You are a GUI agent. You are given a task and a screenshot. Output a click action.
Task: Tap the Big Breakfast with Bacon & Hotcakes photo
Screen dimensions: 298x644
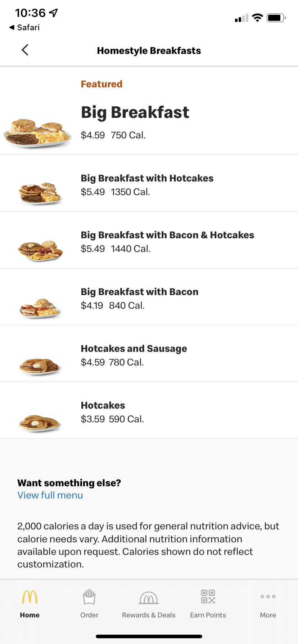click(40, 250)
